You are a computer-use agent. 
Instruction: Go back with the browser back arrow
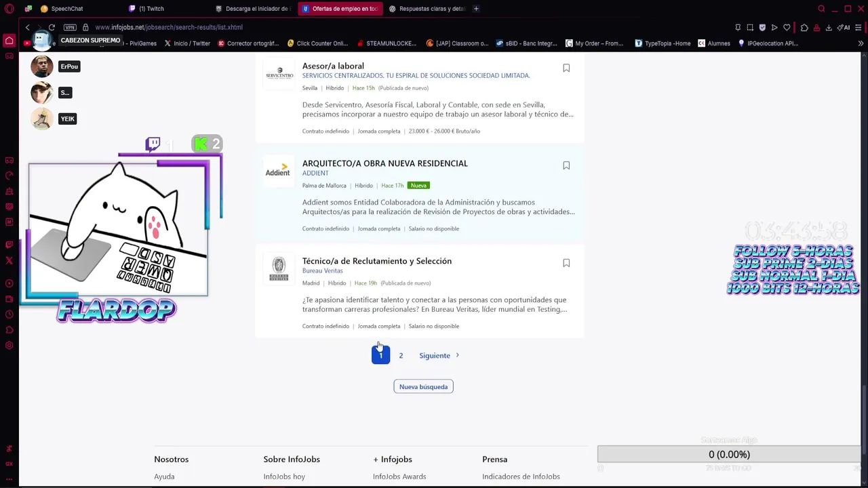click(27, 27)
